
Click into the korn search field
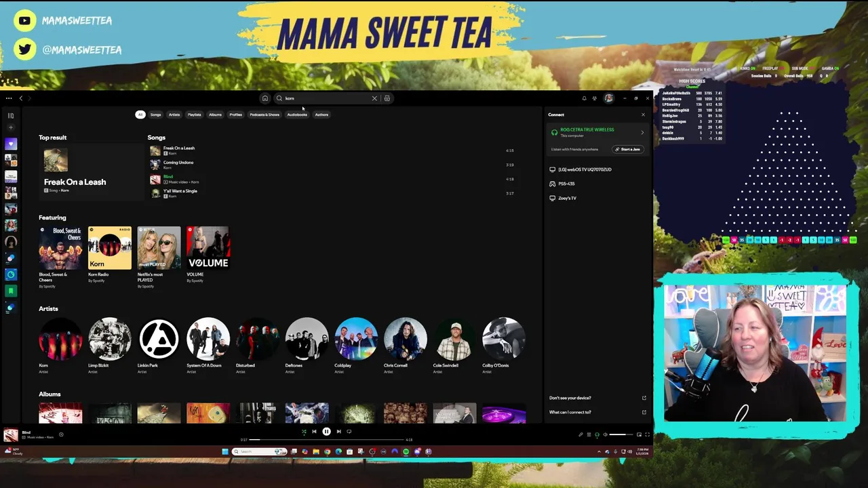(x=325, y=98)
